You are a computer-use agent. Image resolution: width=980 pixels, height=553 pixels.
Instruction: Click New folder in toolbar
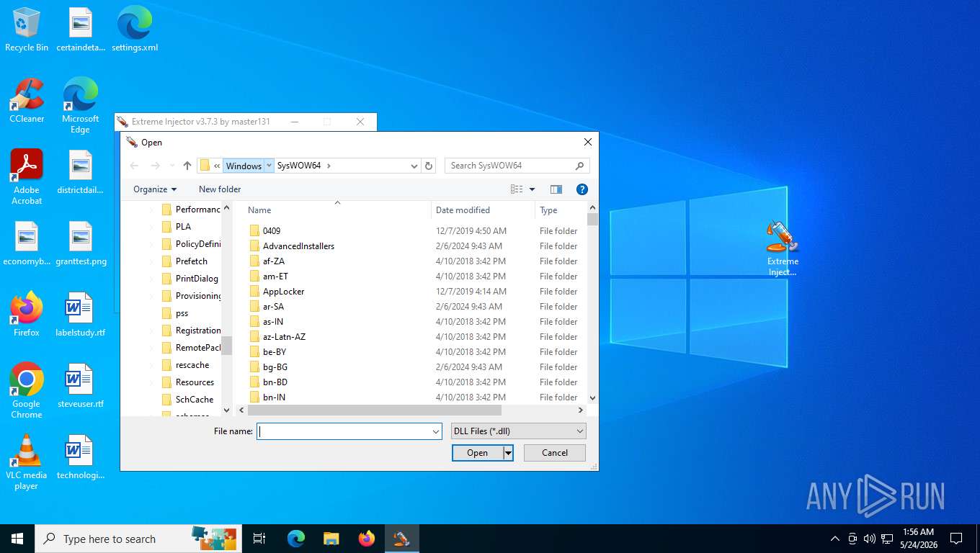[x=220, y=189]
